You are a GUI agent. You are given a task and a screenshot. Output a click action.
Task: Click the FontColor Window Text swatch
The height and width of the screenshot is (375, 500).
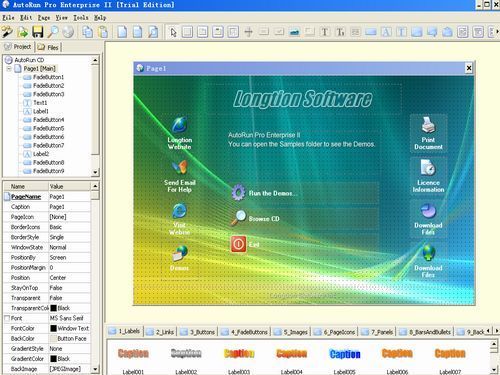[x=54, y=328]
